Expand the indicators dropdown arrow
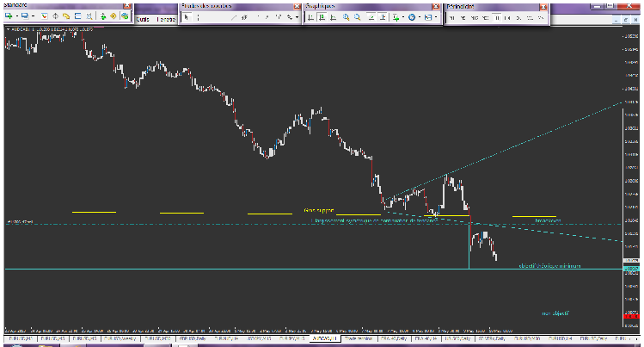 pos(403,17)
